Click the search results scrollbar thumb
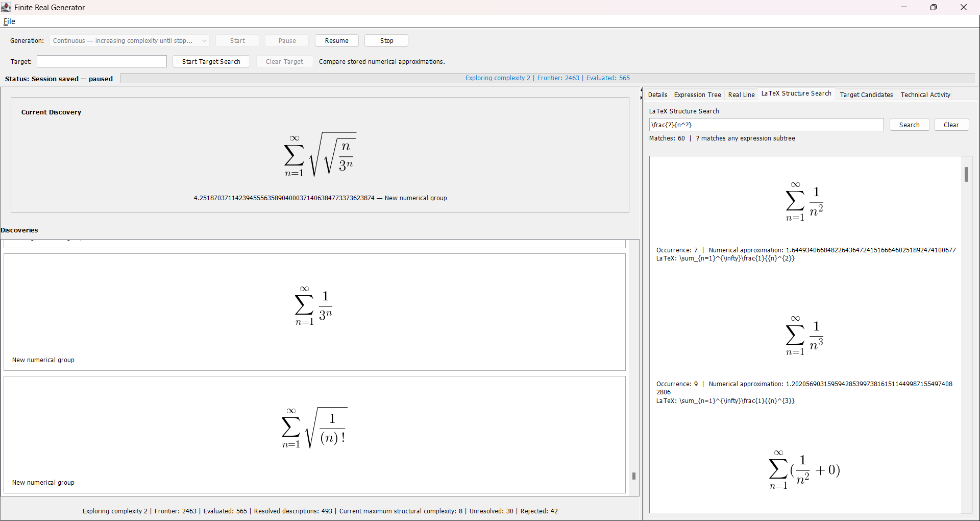Screen dimensions: 980x521 click(x=966, y=175)
